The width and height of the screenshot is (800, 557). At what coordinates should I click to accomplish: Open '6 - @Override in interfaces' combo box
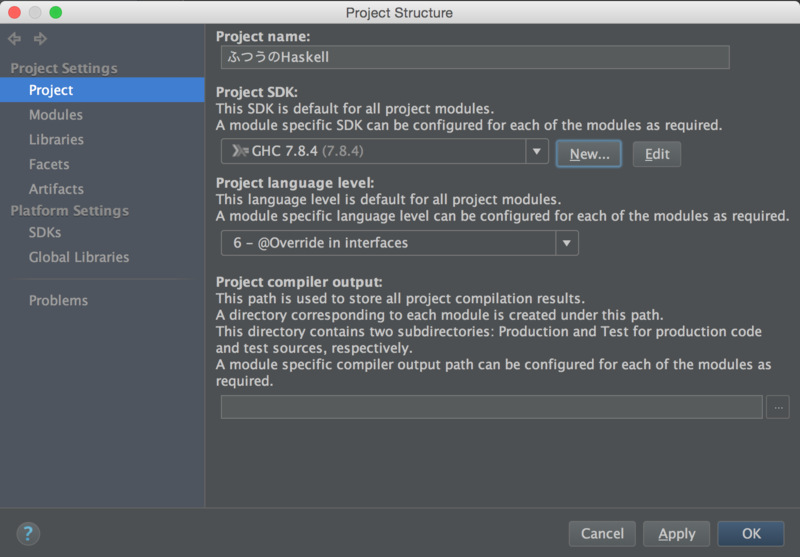click(x=399, y=243)
